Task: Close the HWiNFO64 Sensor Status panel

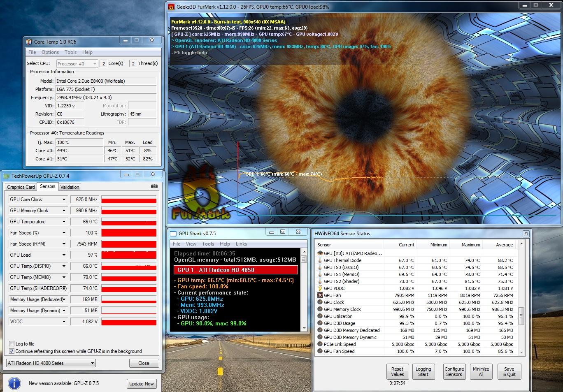Action: point(526,234)
